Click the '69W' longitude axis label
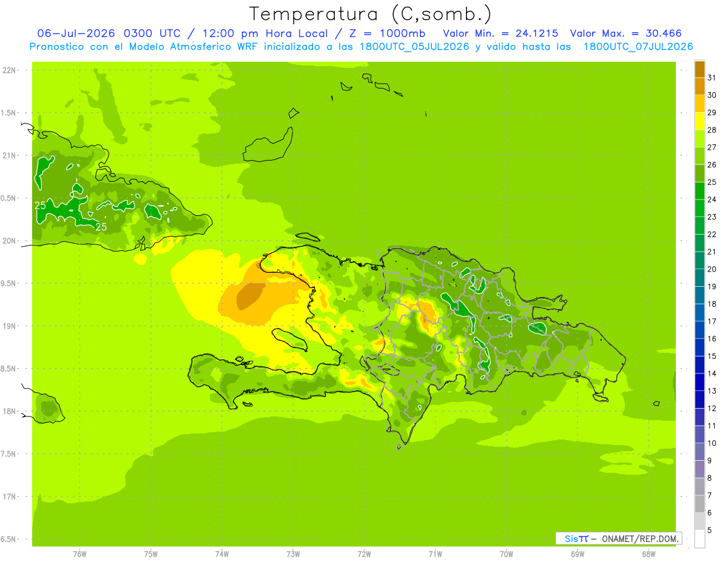The image size is (728, 562). 578,554
